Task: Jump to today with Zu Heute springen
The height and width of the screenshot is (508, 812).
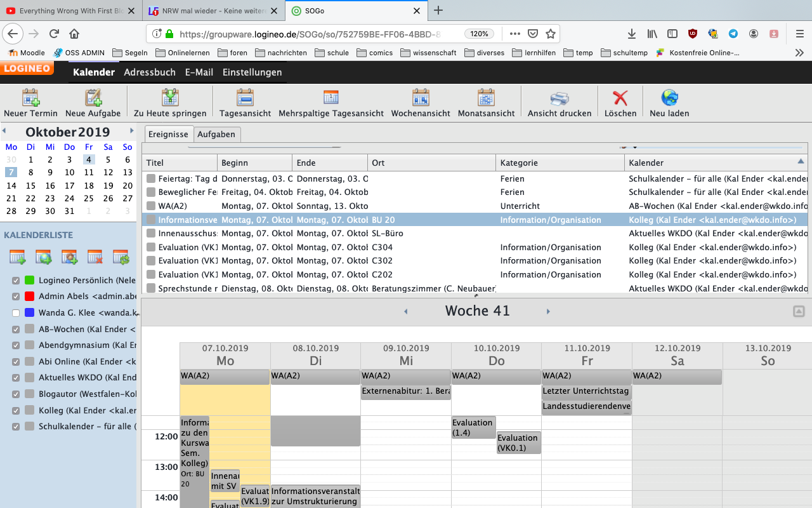Action: tap(170, 98)
